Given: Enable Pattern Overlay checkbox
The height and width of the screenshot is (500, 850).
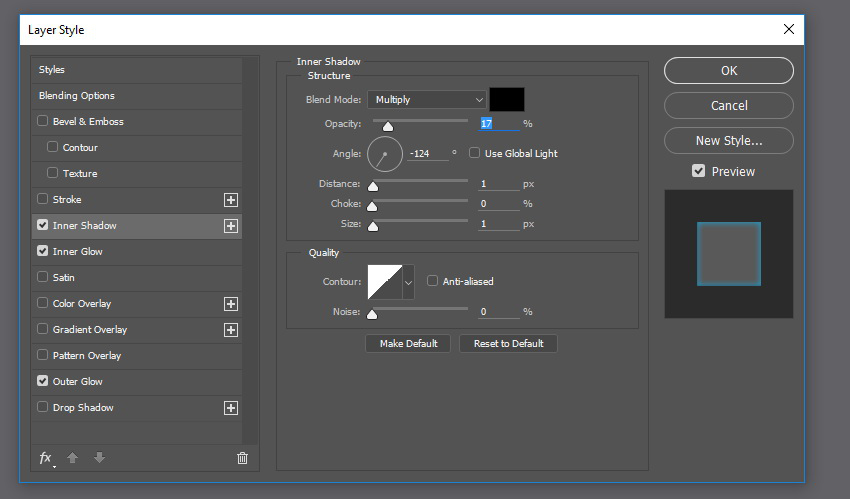Looking at the screenshot, I should [x=42, y=355].
